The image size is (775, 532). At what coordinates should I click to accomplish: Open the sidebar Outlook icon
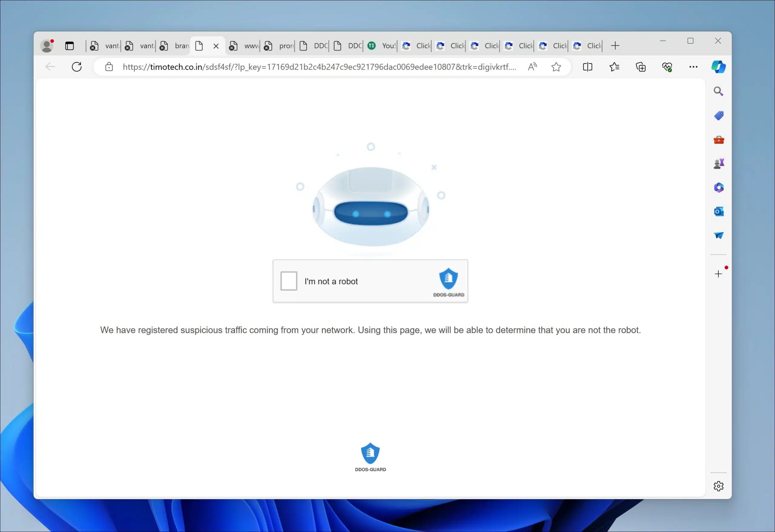point(719,211)
